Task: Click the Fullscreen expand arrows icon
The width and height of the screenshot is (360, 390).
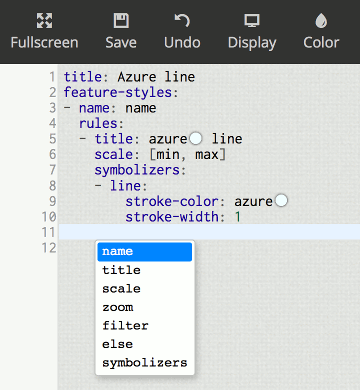Action: click(44, 21)
